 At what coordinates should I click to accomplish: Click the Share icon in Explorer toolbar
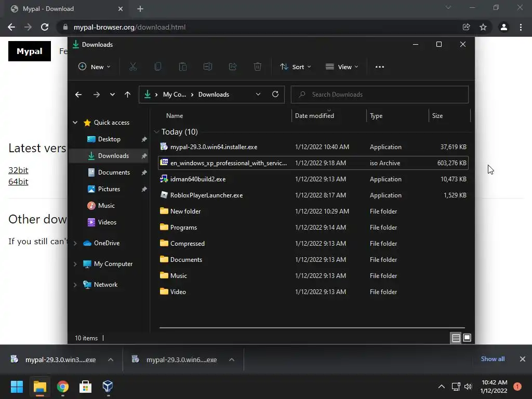[x=233, y=67]
